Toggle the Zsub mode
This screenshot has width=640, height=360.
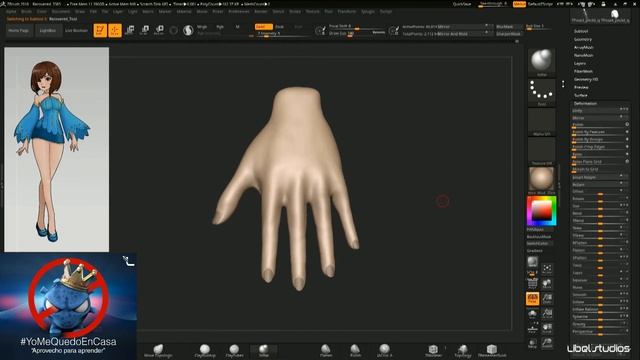pyautogui.click(x=280, y=27)
